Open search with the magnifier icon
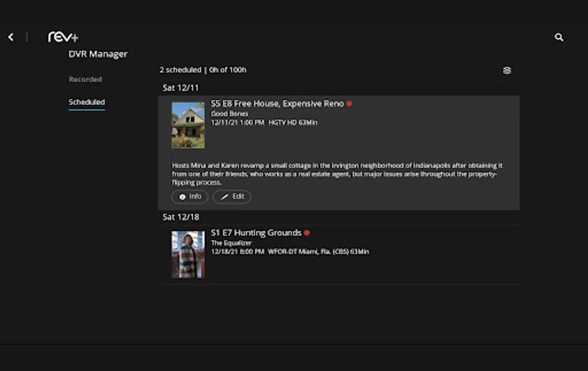The width and height of the screenshot is (588, 371). click(559, 38)
